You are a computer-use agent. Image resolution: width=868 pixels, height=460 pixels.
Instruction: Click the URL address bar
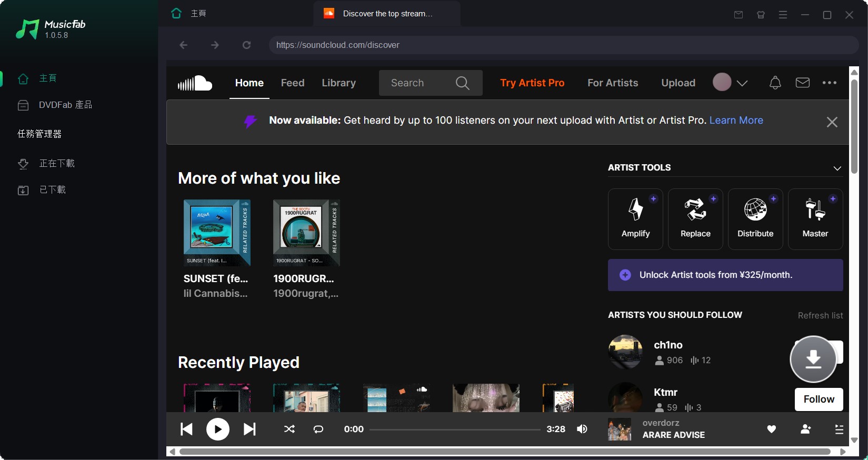563,45
